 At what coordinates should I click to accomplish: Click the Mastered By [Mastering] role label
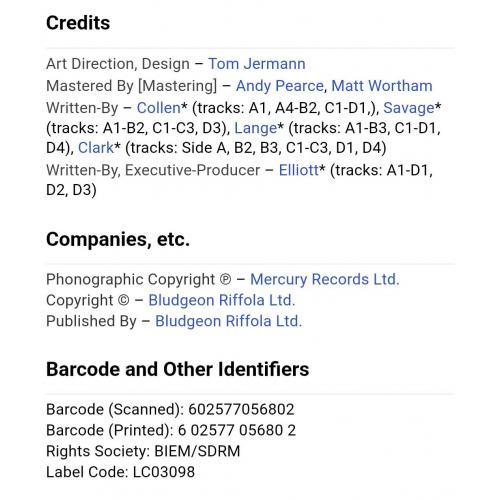[x=131, y=86]
